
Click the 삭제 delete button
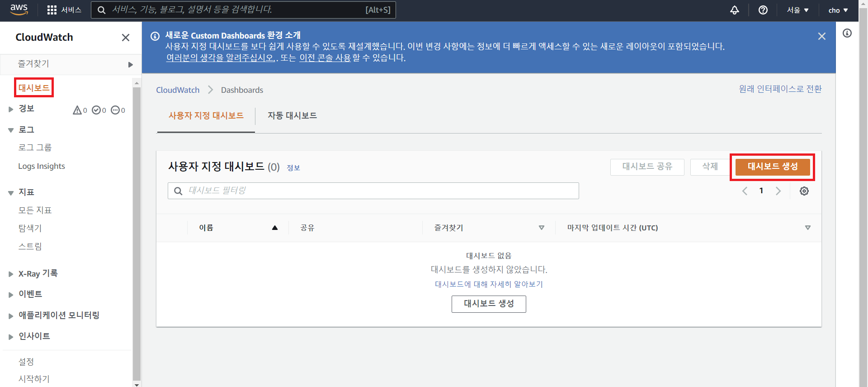(x=710, y=167)
